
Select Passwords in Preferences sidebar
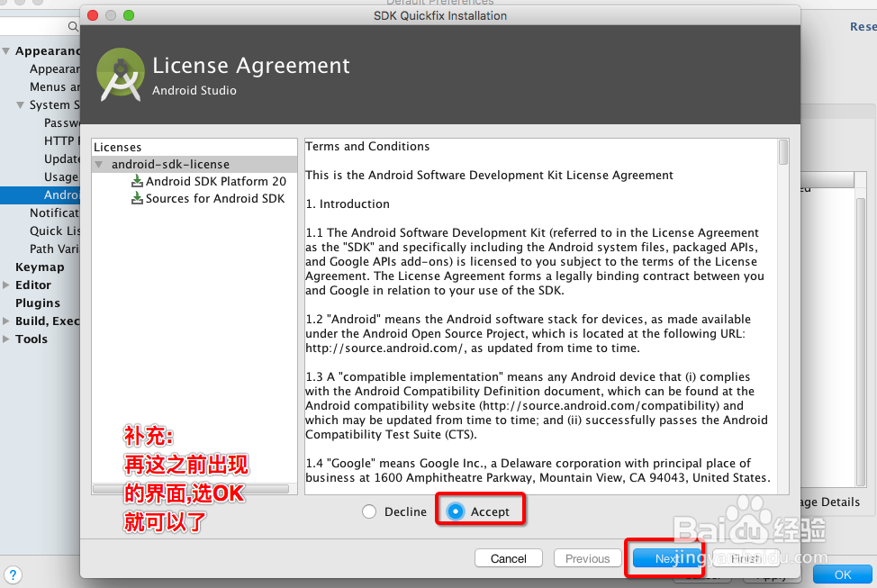point(62,122)
